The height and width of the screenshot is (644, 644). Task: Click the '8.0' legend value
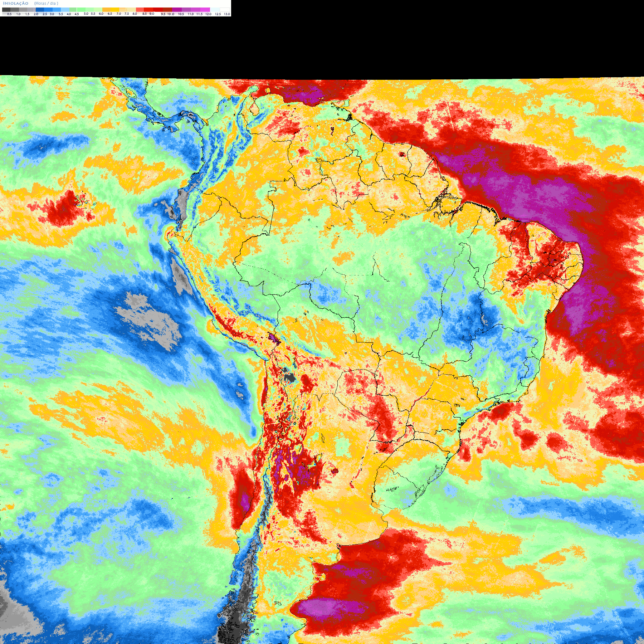pyautogui.click(x=135, y=14)
